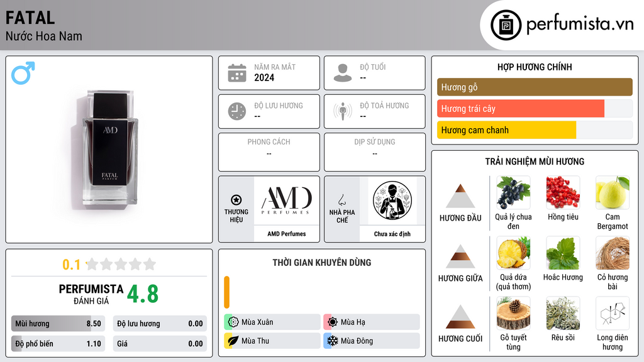Image resolution: width=644 pixels, height=362 pixels.
Task: Click the Hương đầu pyramid icon
Action: 460,196
